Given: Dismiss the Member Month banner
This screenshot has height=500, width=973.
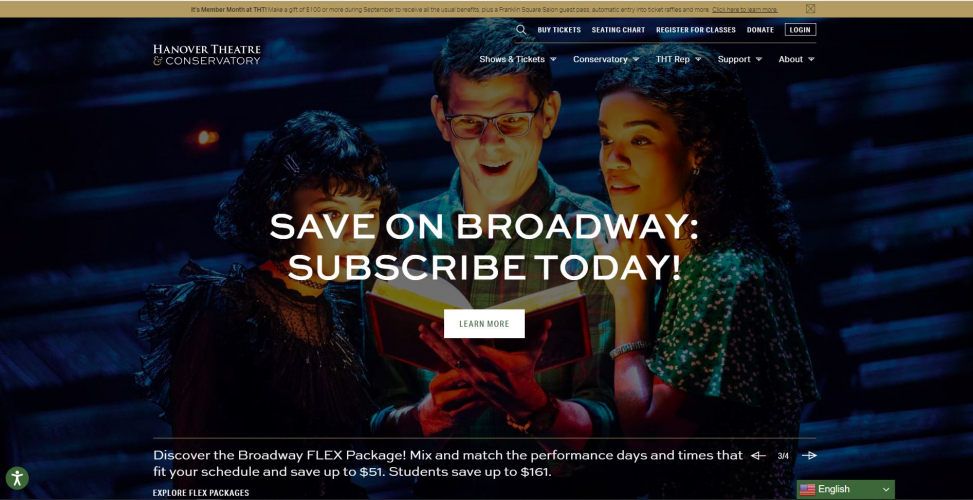Looking at the screenshot, I should pyautogui.click(x=810, y=9).
